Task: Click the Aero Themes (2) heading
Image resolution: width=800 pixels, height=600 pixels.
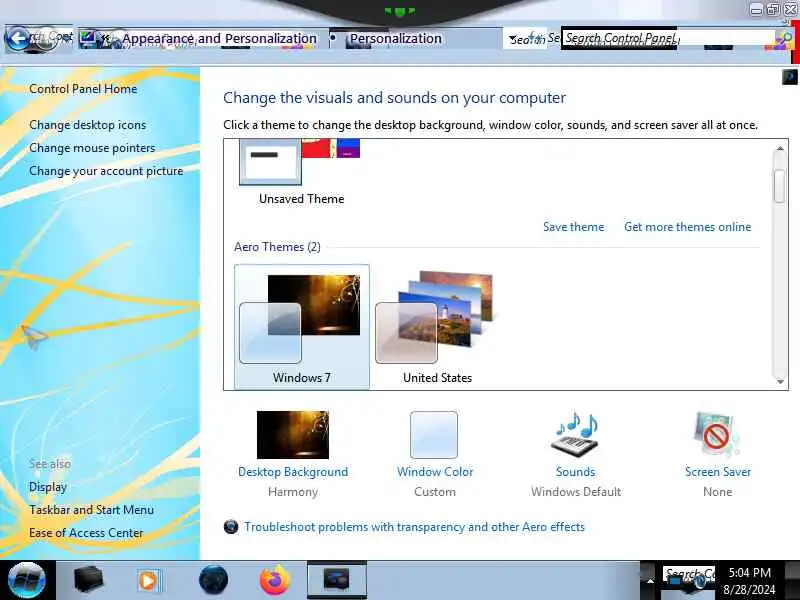Action: point(277,247)
